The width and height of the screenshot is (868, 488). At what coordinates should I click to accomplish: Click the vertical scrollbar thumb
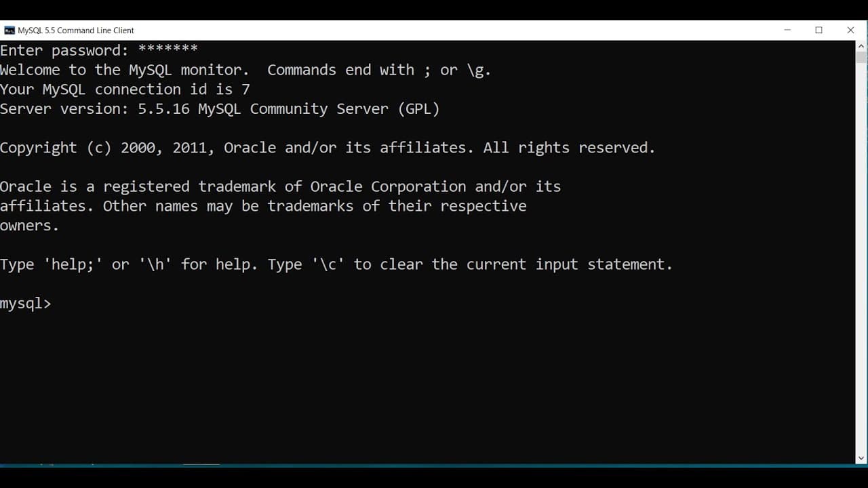coord(861,57)
